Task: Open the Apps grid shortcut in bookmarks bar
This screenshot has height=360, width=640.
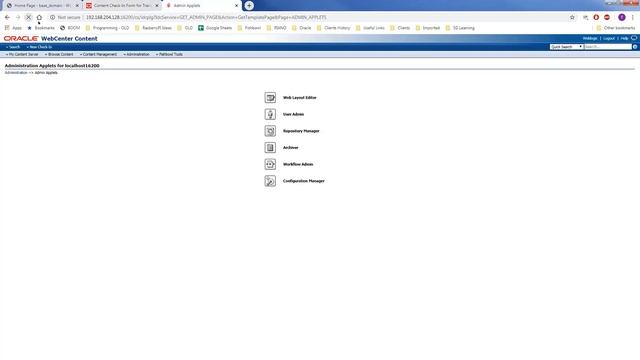Action: [13, 28]
